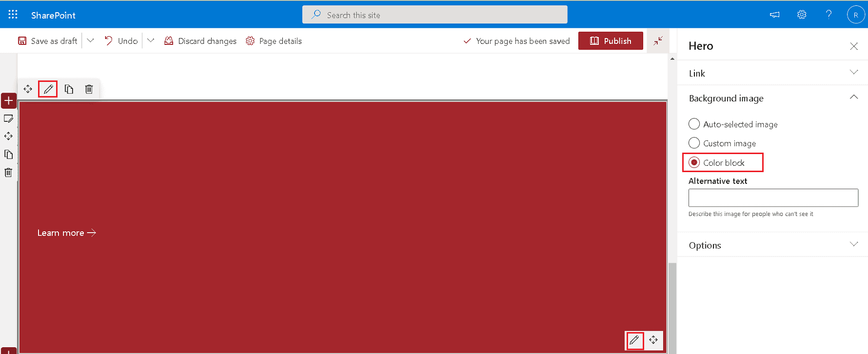
Task: Follow the Learn more link in hero
Action: [x=66, y=233]
